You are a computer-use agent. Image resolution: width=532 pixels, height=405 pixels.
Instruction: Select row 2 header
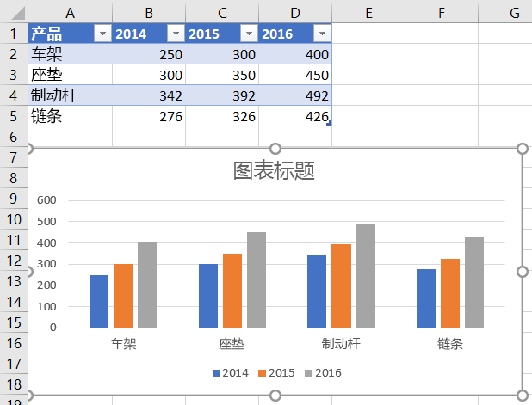click(14, 54)
